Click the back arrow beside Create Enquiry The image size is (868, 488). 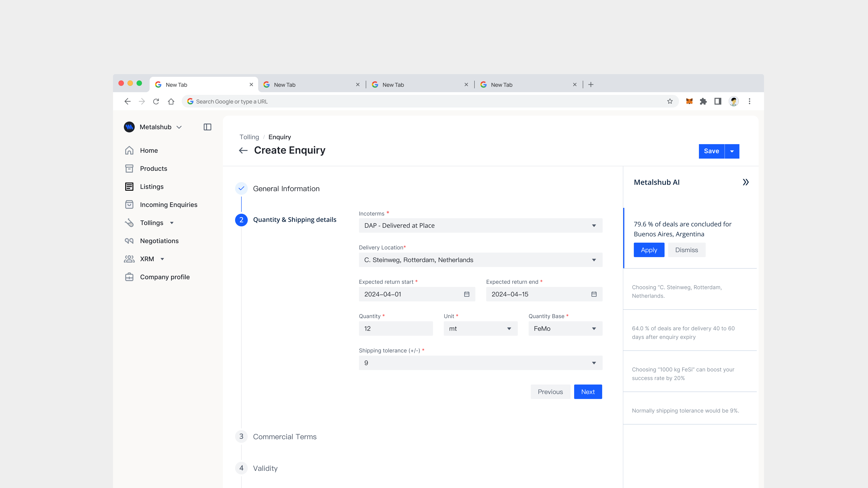click(x=243, y=150)
